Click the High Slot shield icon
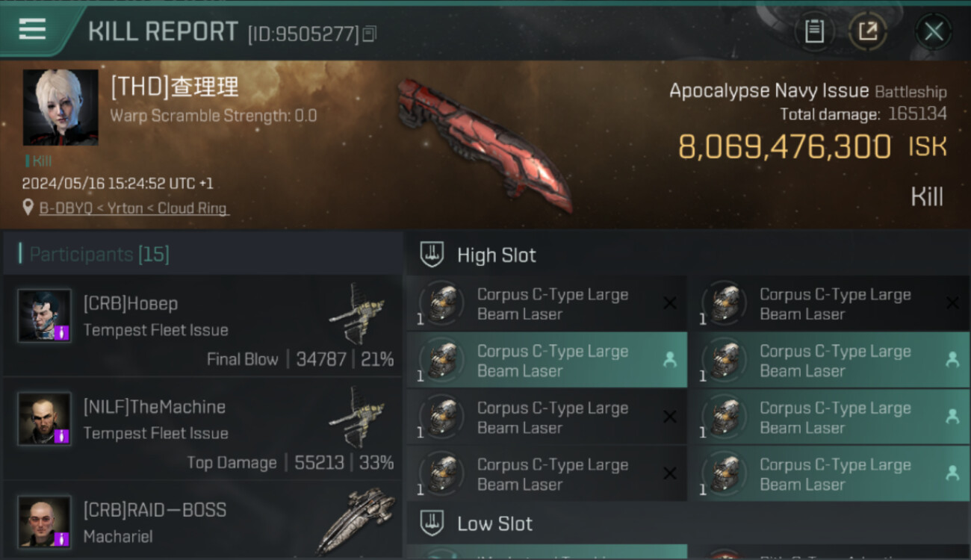Screen dimensions: 971x560 432,255
